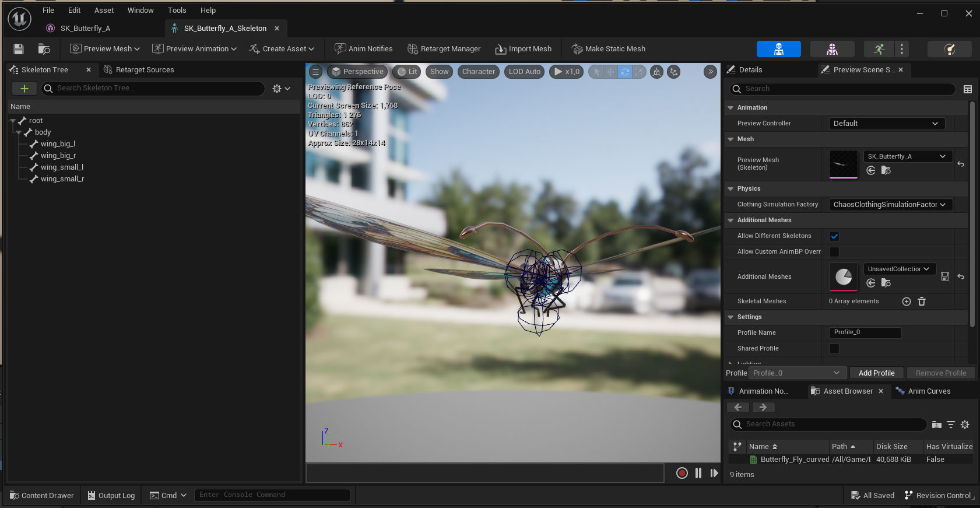980x508 pixels.
Task: Reset Preview Mesh to default arrow
Action: [x=961, y=164]
